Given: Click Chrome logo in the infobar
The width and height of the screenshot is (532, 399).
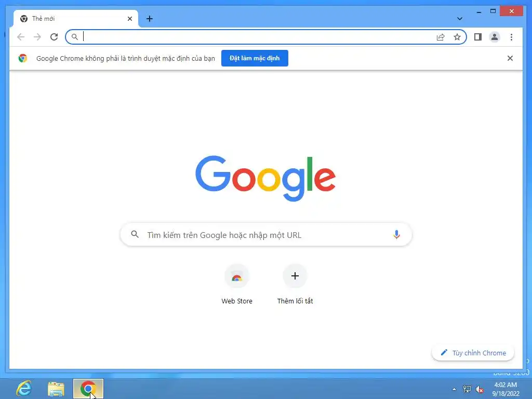Looking at the screenshot, I should (x=23, y=58).
